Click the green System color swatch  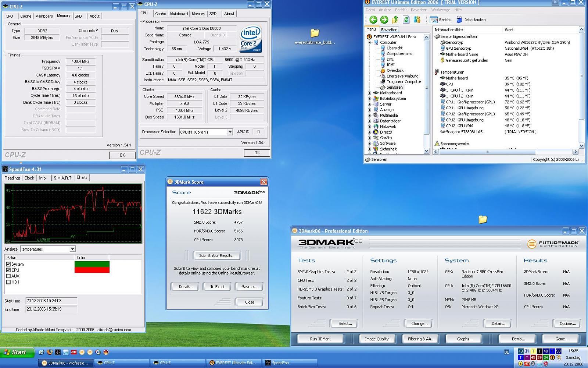92,264
